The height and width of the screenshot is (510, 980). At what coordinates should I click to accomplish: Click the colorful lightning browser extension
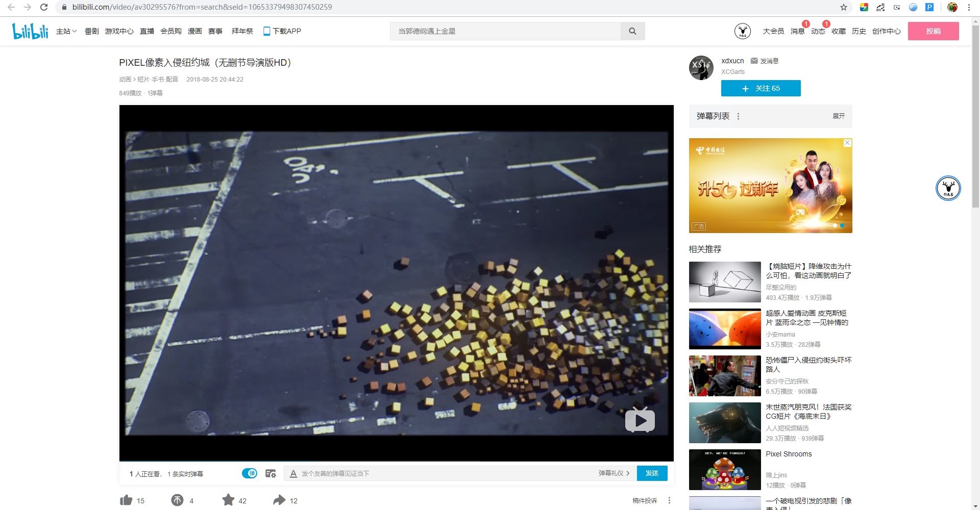[x=864, y=7]
